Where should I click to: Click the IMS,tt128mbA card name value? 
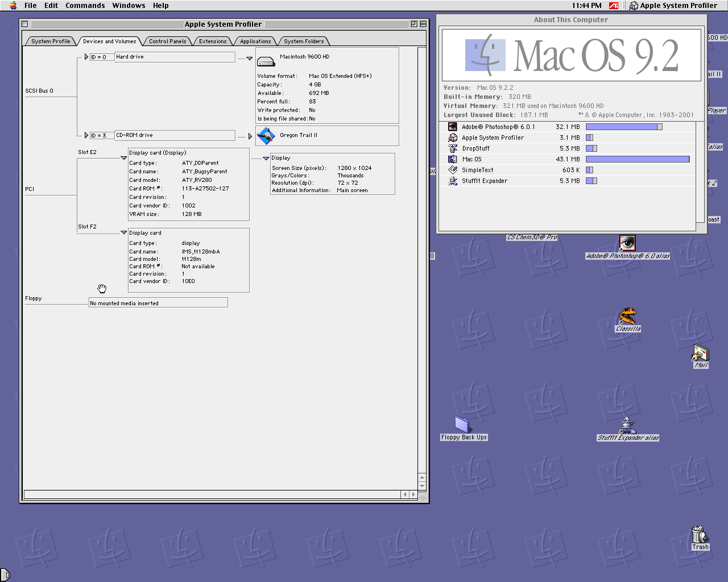[201, 252]
